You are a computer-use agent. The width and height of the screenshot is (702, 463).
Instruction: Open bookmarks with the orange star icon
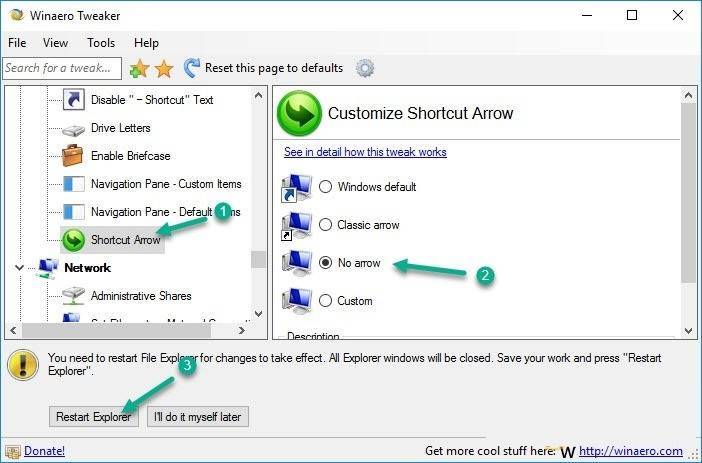pyautogui.click(x=164, y=69)
